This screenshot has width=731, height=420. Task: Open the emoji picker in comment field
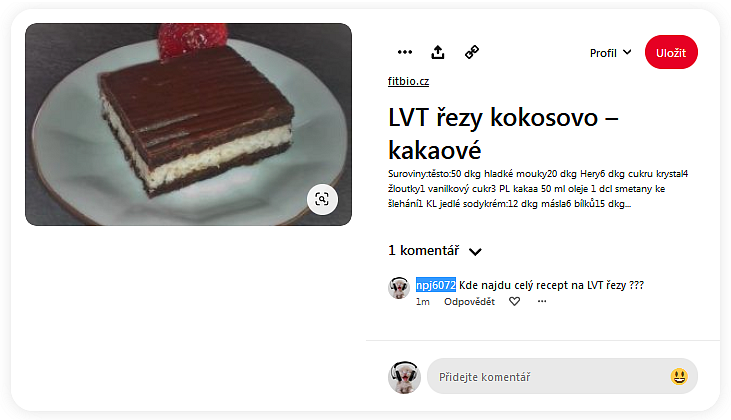[679, 376]
